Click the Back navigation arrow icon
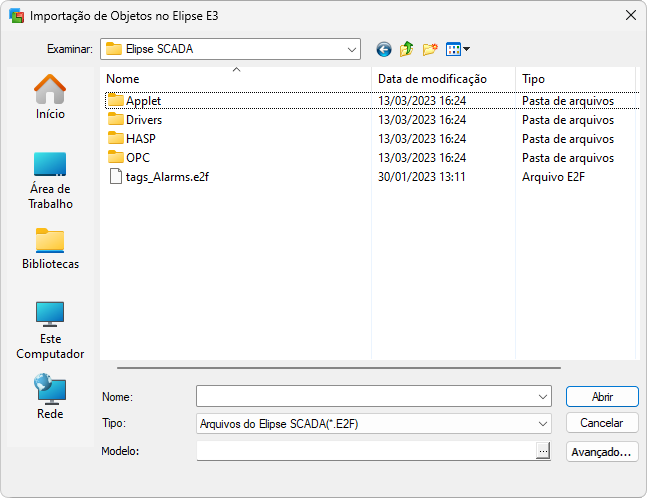 coord(384,49)
